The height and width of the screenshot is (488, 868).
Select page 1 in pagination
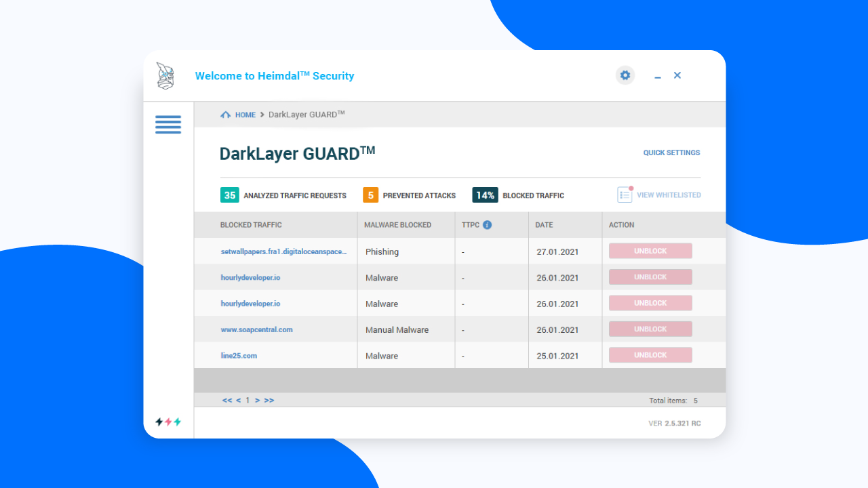pos(248,401)
